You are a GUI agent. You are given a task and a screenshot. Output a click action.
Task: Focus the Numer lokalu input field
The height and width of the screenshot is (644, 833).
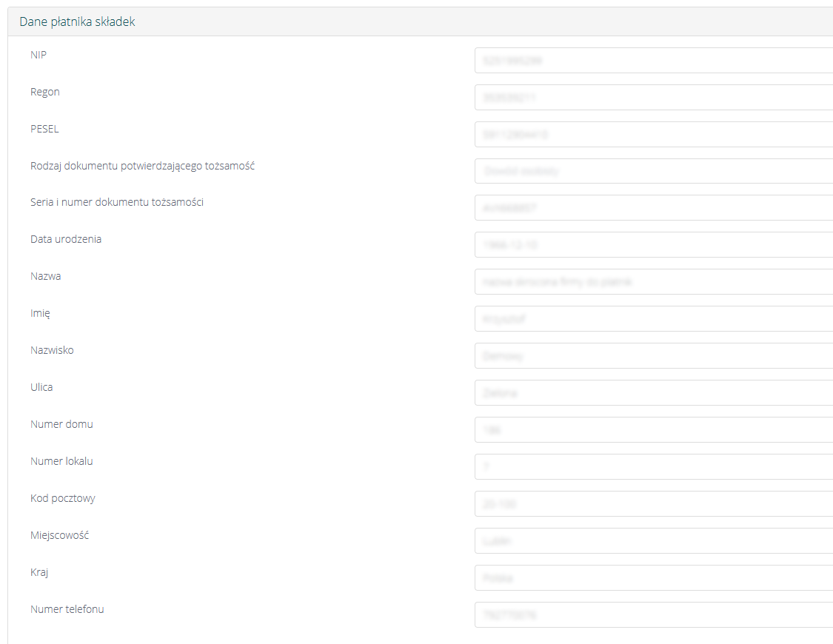(x=653, y=467)
